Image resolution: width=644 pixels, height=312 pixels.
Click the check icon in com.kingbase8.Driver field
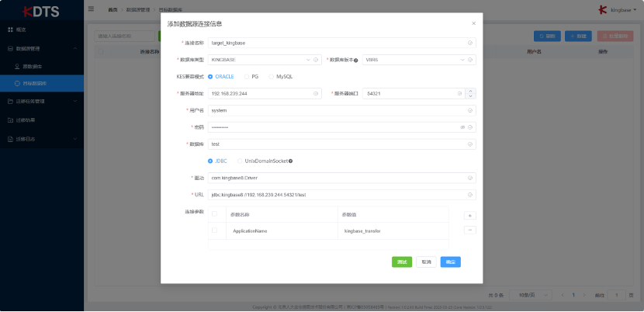click(x=470, y=178)
